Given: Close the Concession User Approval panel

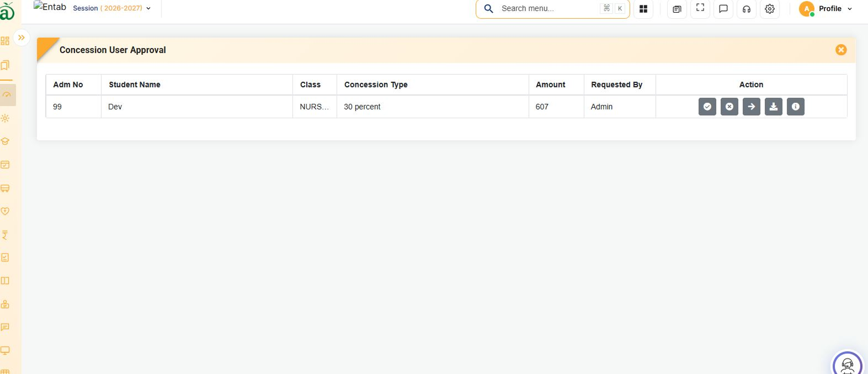Looking at the screenshot, I should click(841, 50).
